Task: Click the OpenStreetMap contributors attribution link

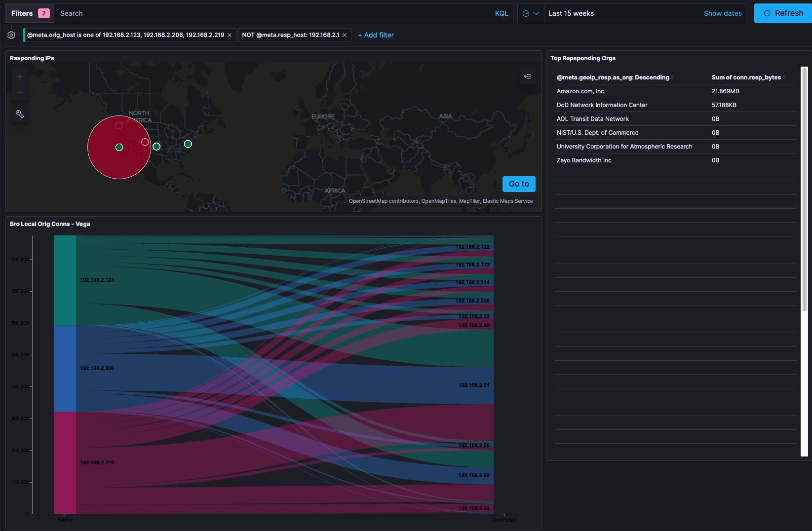Action: click(384, 201)
